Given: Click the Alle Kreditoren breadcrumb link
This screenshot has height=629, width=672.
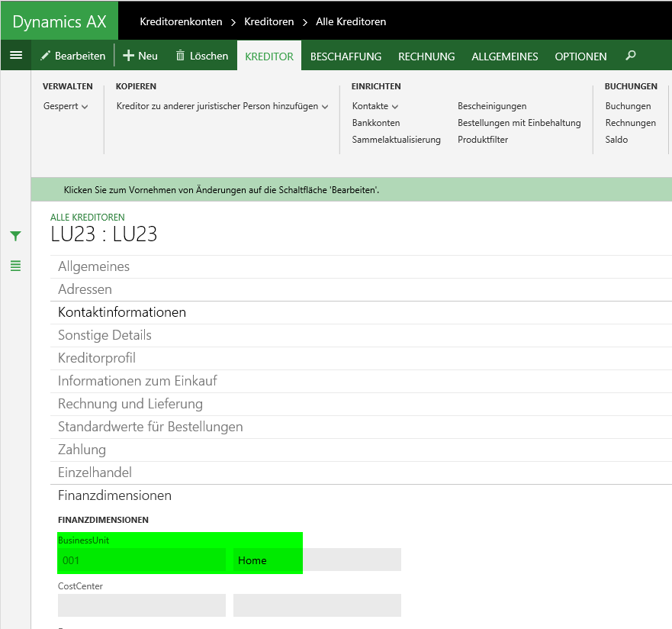Looking at the screenshot, I should (x=351, y=21).
